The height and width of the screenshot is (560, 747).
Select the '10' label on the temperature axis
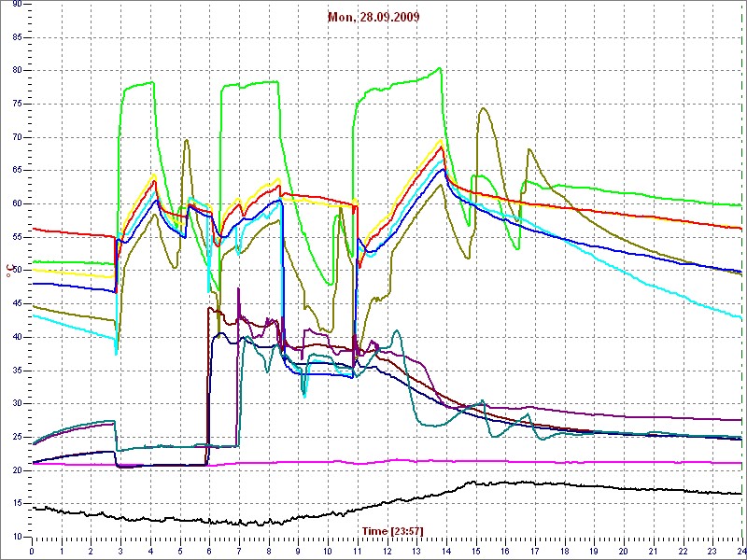[x=16, y=538]
